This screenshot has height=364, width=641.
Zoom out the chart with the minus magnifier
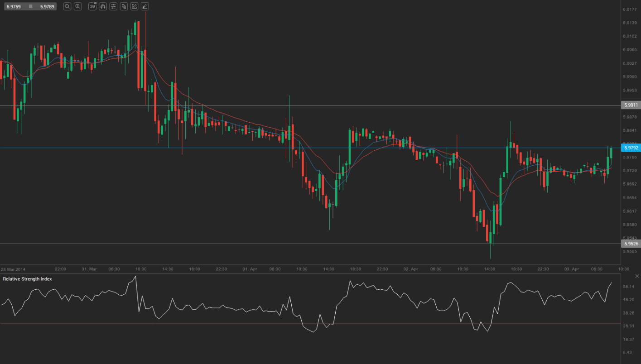point(67,6)
